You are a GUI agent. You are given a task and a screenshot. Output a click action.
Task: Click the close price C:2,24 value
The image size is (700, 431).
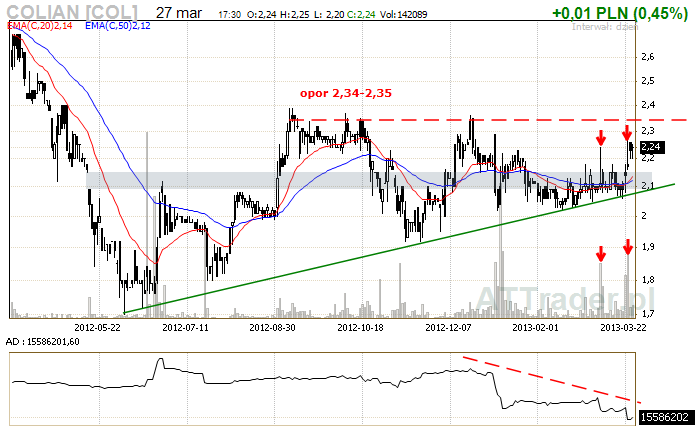[361, 15]
